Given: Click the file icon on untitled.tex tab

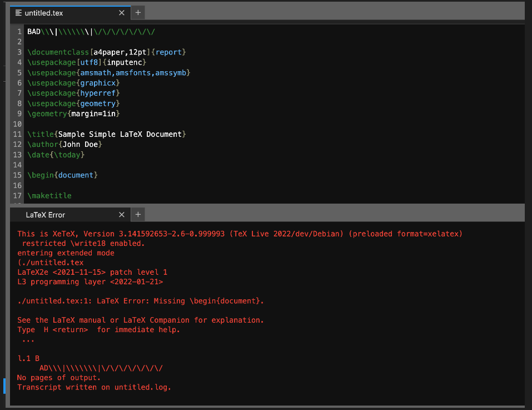Looking at the screenshot, I should (x=19, y=13).
